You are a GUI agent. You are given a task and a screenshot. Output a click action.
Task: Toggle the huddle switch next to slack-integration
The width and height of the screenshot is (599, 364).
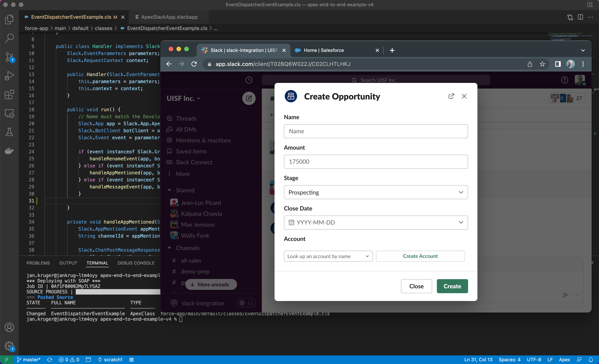coord(246,303)
